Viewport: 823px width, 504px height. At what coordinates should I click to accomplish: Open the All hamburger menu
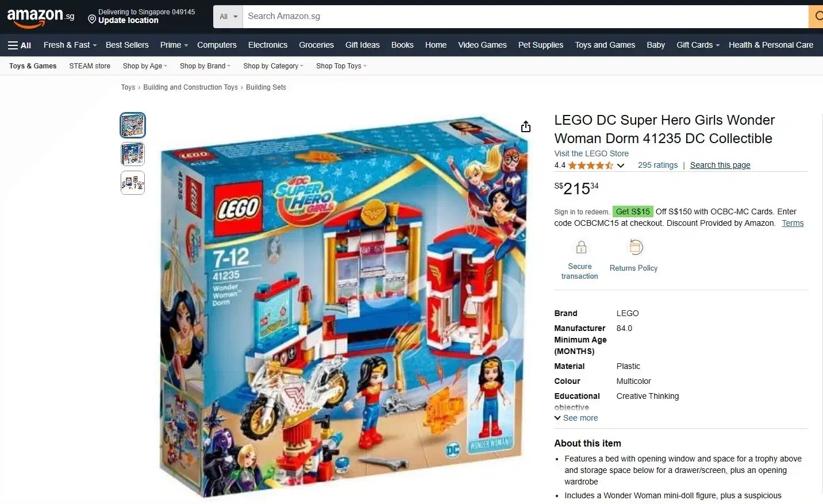pos(20,45)
